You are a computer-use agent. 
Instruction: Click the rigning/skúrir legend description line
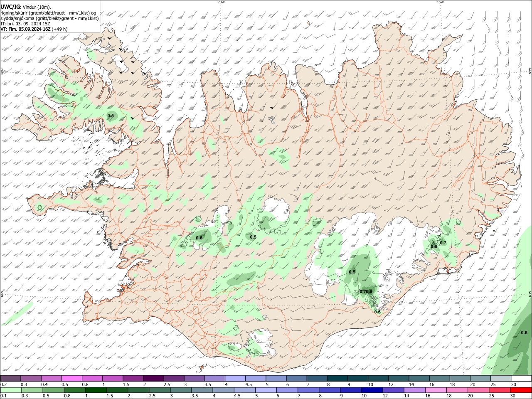pyautogui.click(x=48, y=12)
